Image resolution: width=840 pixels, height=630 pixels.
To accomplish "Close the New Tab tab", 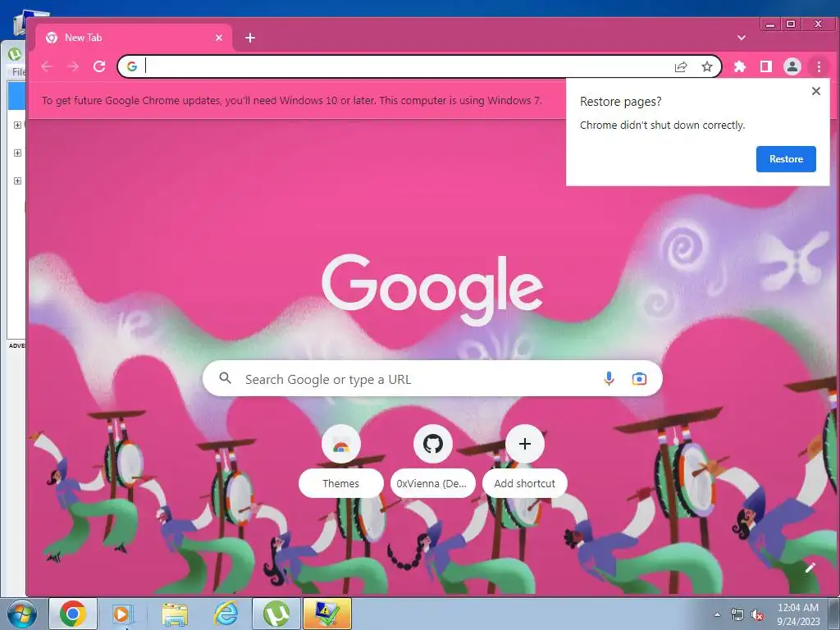I will click(218, 38).
